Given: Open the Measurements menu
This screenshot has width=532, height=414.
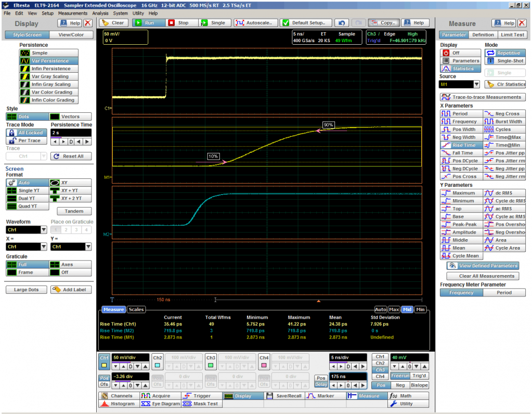Looking at the screenshot, I should coord(72,13).
